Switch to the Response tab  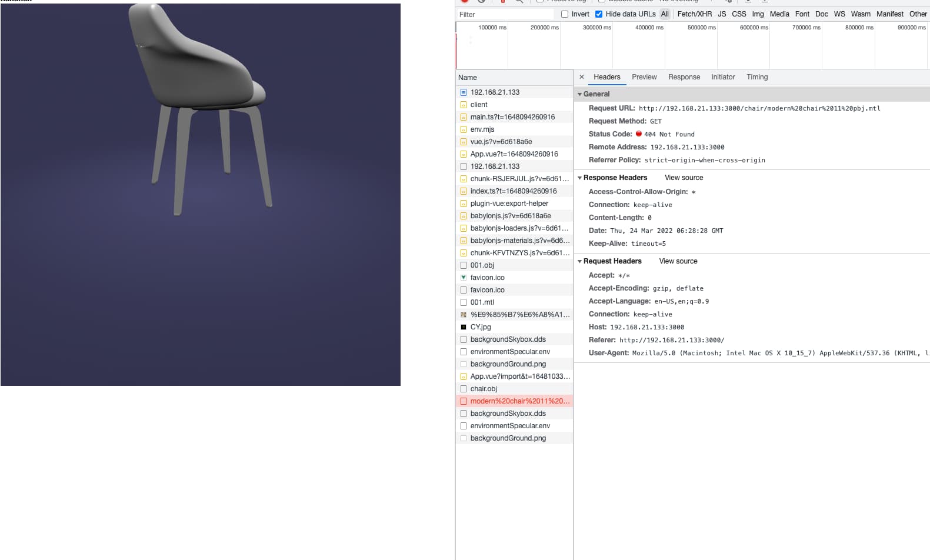tap(684, 77)
